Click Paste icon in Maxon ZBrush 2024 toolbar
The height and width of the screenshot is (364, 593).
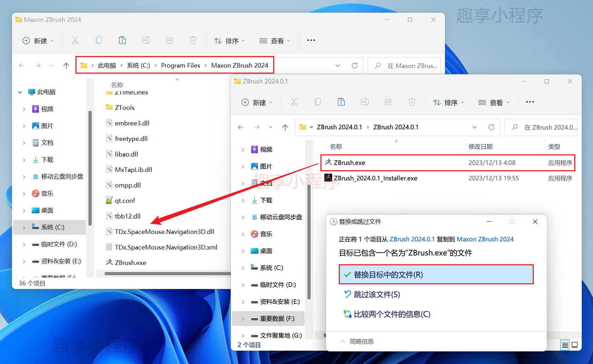(122, 41)
